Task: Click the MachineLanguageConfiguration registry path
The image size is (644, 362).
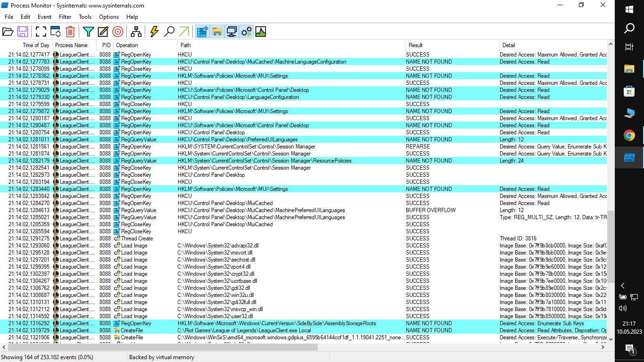Action: click(x=262, y=62)
